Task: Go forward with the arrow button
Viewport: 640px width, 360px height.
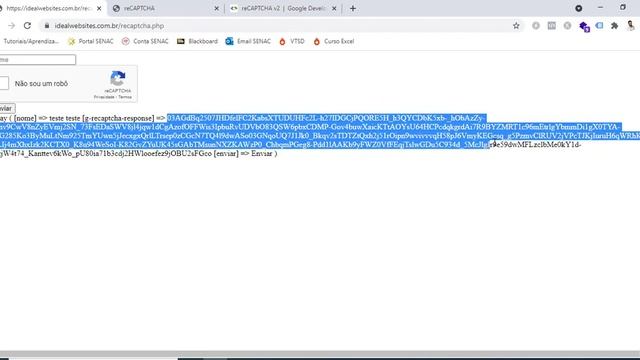Action: coord(11,26)
